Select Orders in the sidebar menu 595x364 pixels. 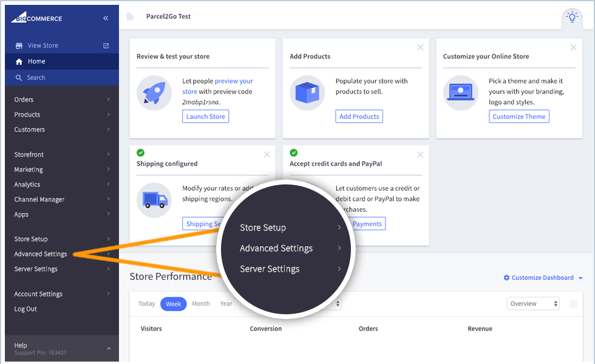[23, 99]
